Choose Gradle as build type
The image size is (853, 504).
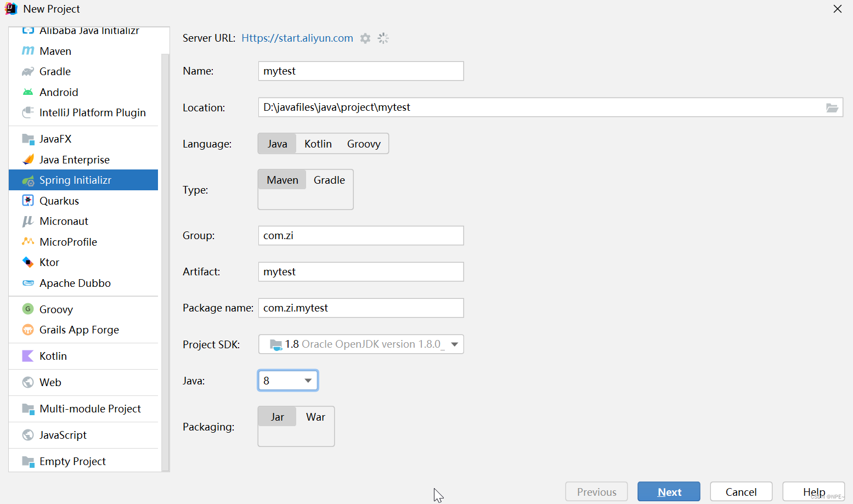click(329, 180)
